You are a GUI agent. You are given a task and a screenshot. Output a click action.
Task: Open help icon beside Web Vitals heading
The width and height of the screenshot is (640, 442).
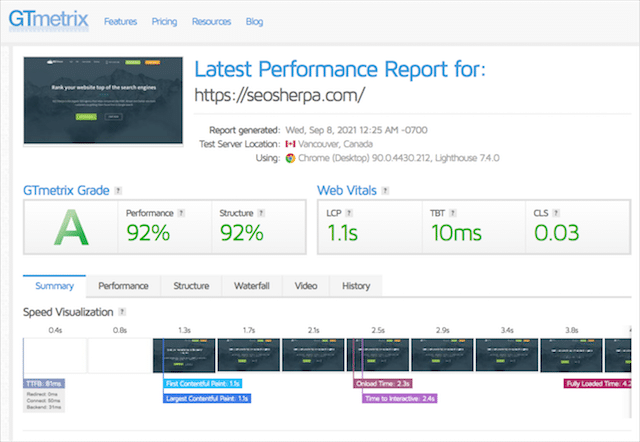pyautogui.click(x=386, y=190)
